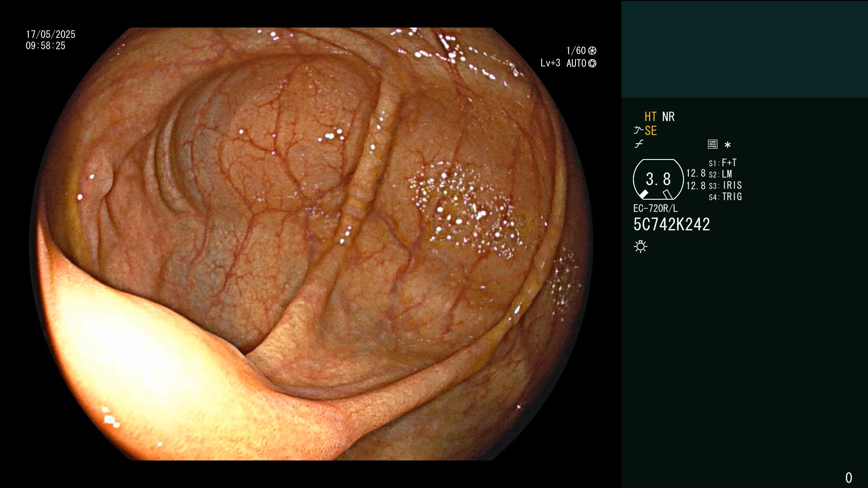Click the S4: TRIG switch assignment

click(x=725, y=197)
